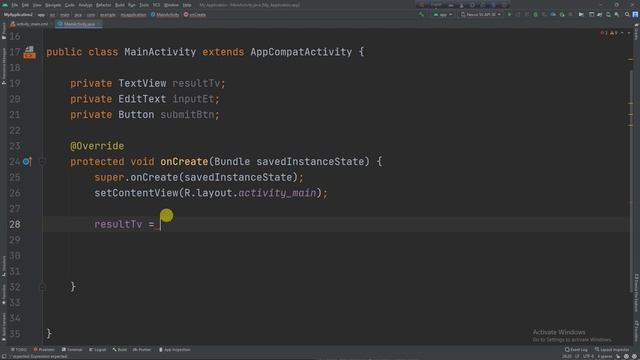Open the App Inspection tool window
The image size is (640, 360).
(175, 350)
